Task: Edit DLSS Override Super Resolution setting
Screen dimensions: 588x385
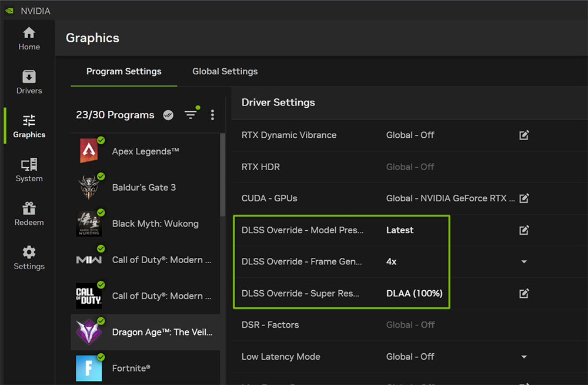Action: 524,293
